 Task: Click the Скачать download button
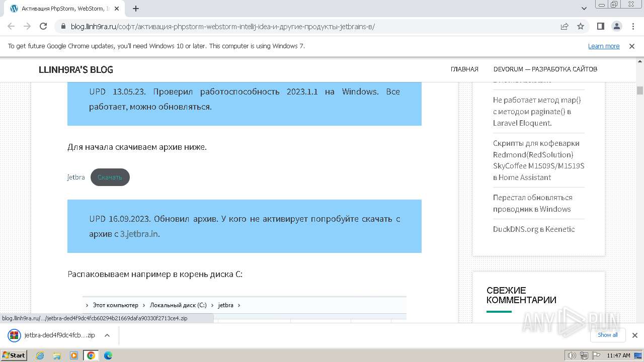[x=110, y=177]
